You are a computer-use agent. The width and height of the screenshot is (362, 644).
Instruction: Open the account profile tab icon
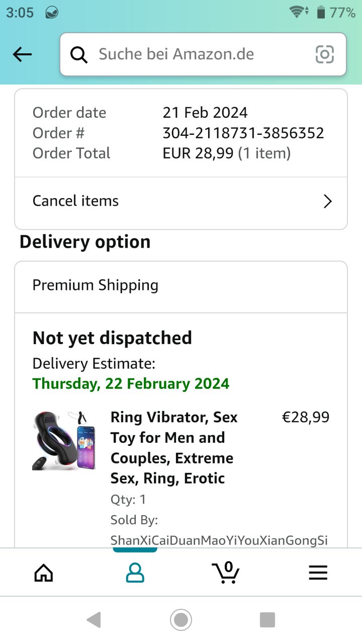point(135,572)
